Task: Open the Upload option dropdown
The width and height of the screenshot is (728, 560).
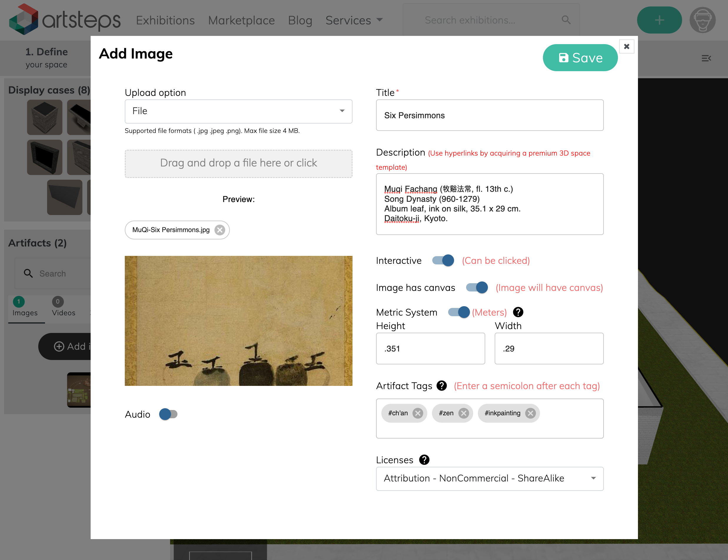Action: point(238,111)
